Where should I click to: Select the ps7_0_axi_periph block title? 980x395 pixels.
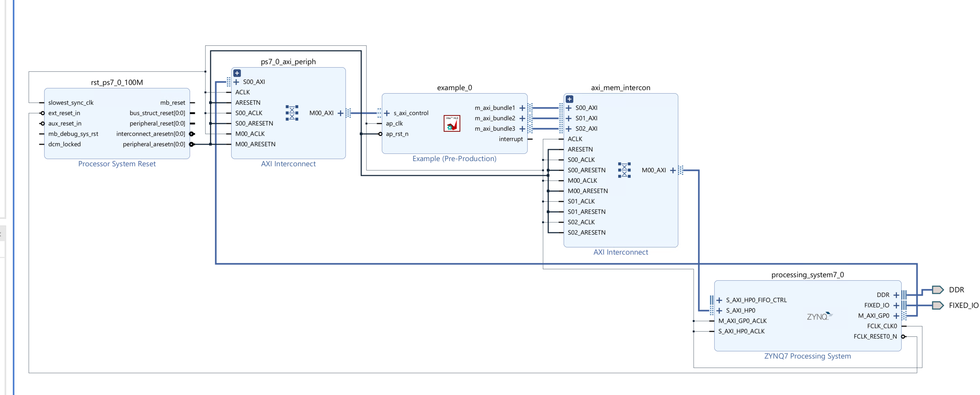click(x=288, y=62)
